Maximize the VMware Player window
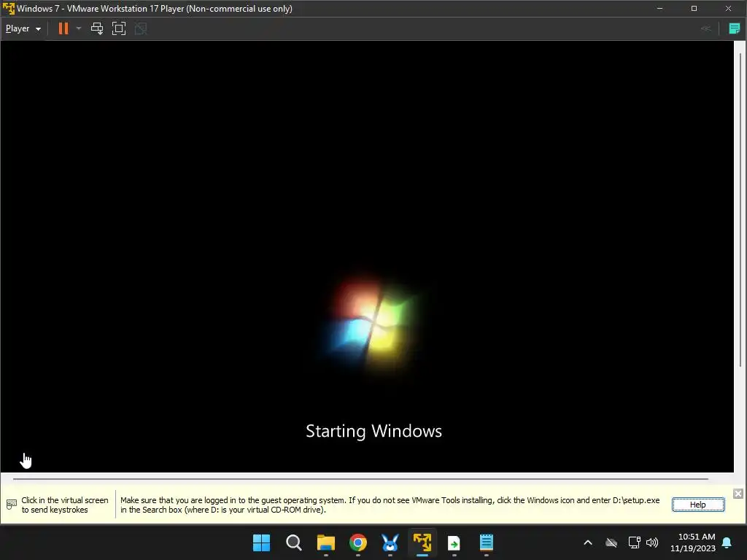Screen dimensions: 747x560 pos(694,9)
